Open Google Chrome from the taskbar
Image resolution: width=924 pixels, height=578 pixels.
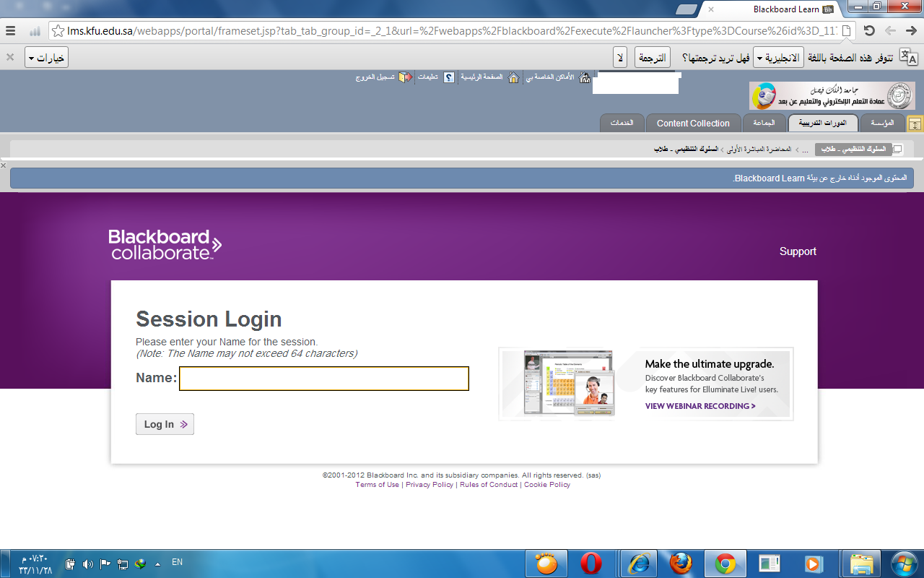click(725, 564)
